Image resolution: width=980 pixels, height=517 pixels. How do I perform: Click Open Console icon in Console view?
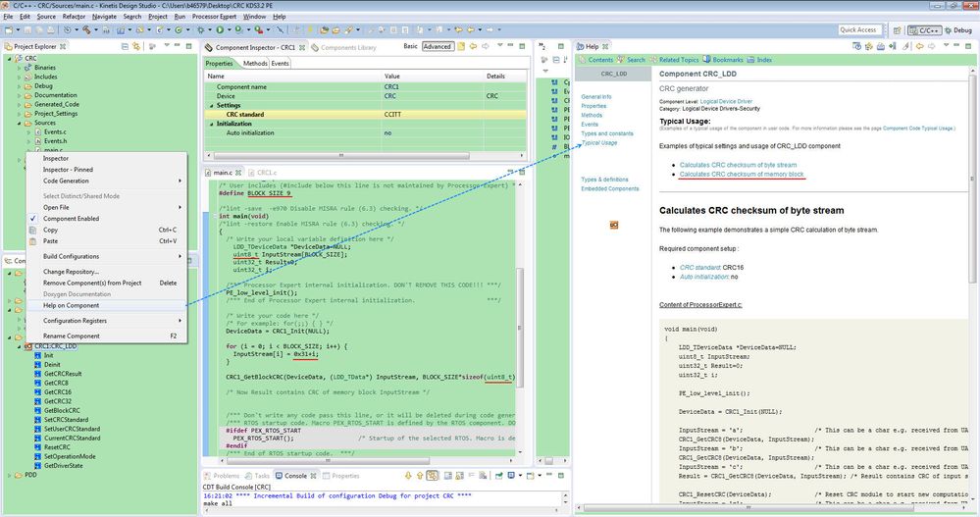coord(531,476)
